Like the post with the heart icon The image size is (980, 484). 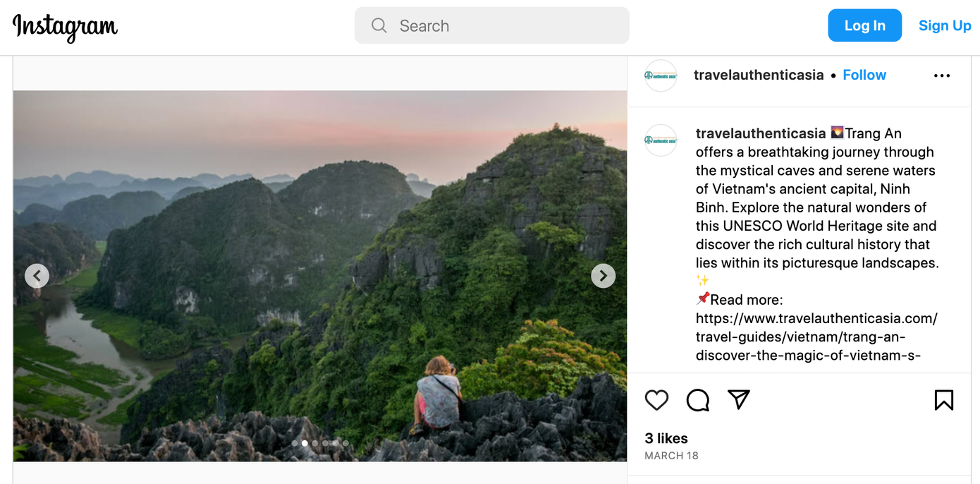(656, 400)
